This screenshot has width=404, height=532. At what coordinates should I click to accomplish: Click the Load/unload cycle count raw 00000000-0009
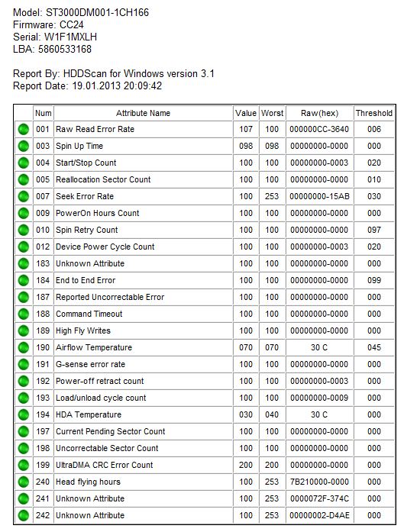pos(319,398)
